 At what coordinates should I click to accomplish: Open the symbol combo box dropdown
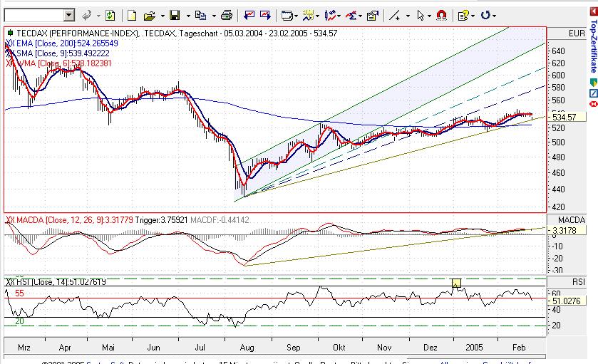coord(68,16)
